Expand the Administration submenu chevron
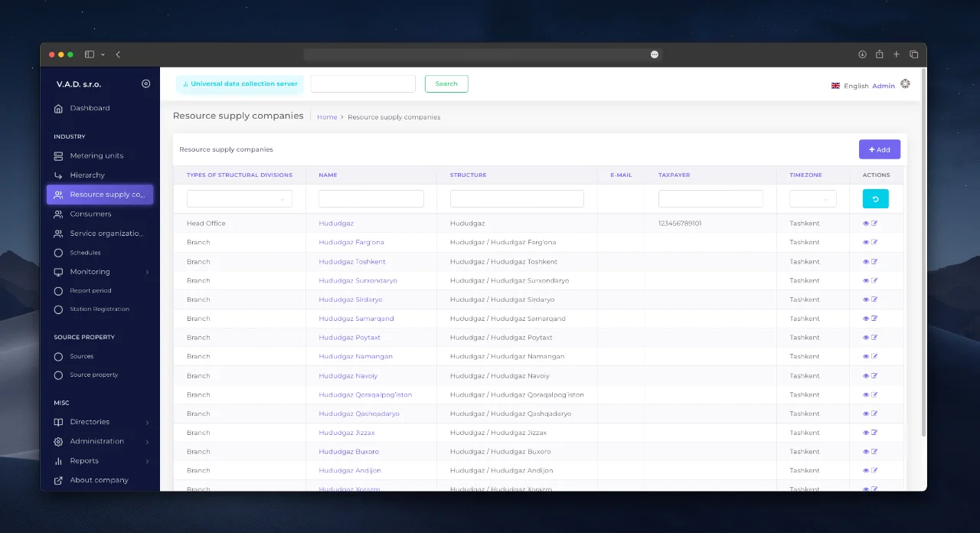 [147, 442]
